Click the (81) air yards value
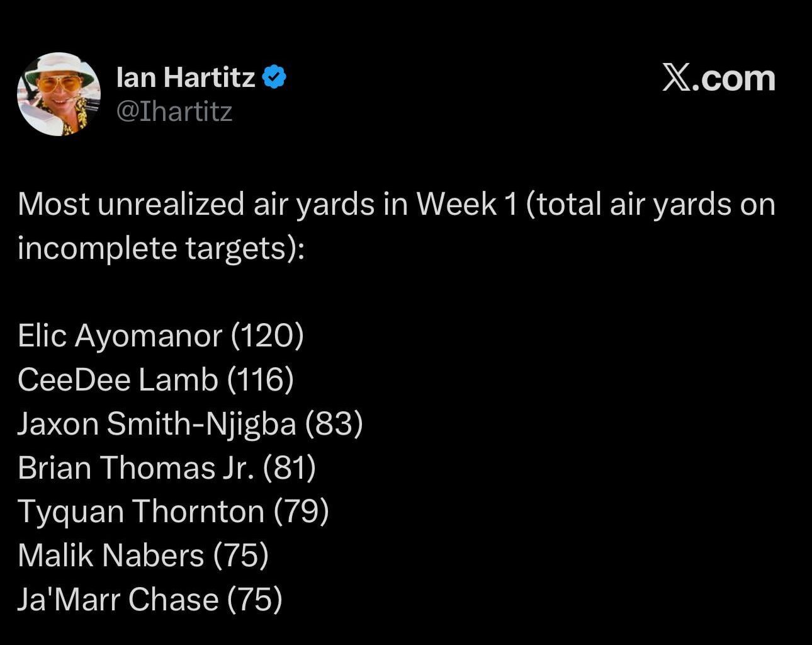The height and width of the screenshot is (645, 812). tap(290, 467)
